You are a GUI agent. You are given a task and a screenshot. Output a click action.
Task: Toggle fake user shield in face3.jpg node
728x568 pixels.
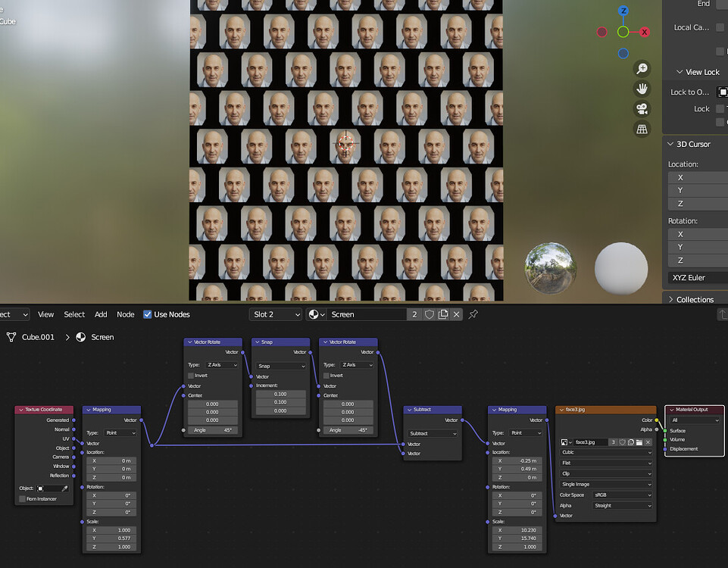click(x=623, y=442)
